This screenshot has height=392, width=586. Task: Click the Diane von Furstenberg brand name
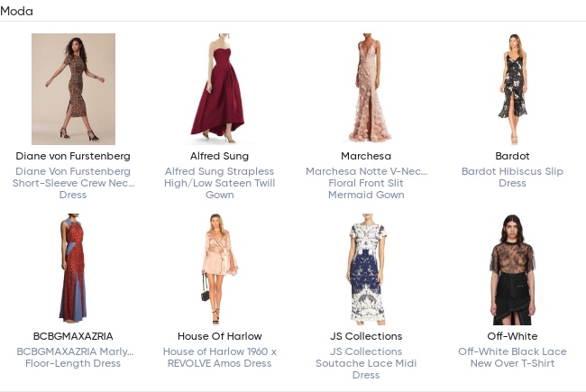(x=73, y=156)
